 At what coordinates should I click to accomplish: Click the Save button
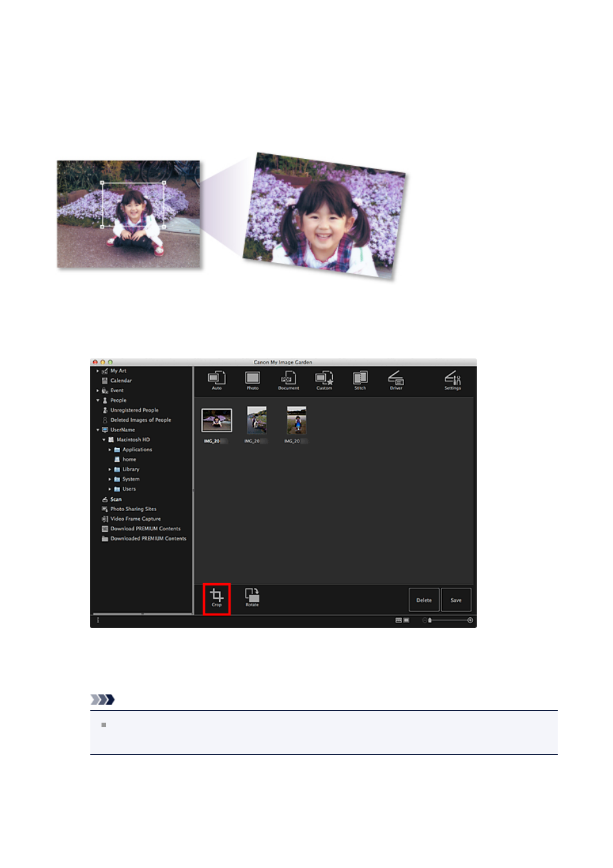point(456,600)
